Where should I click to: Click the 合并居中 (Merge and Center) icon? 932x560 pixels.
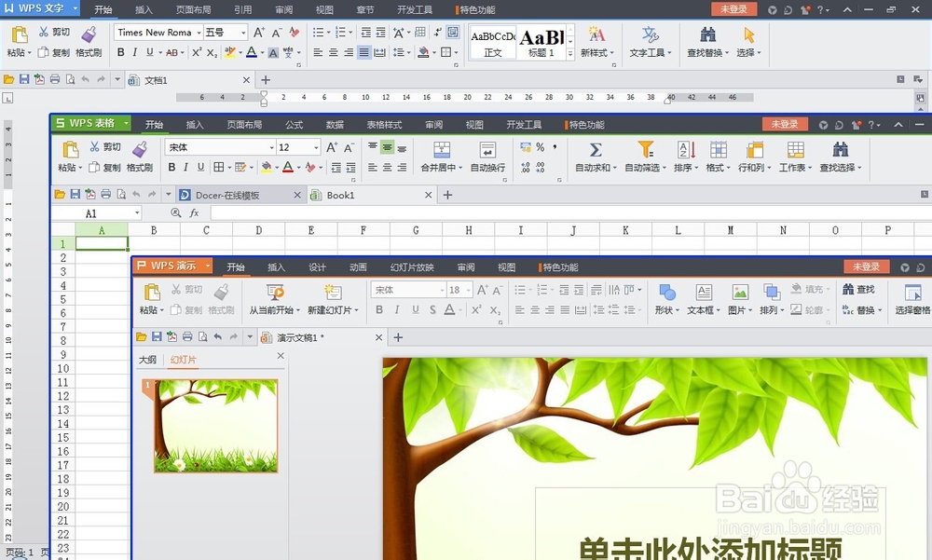pyautogui.click(x=441, y=151)
